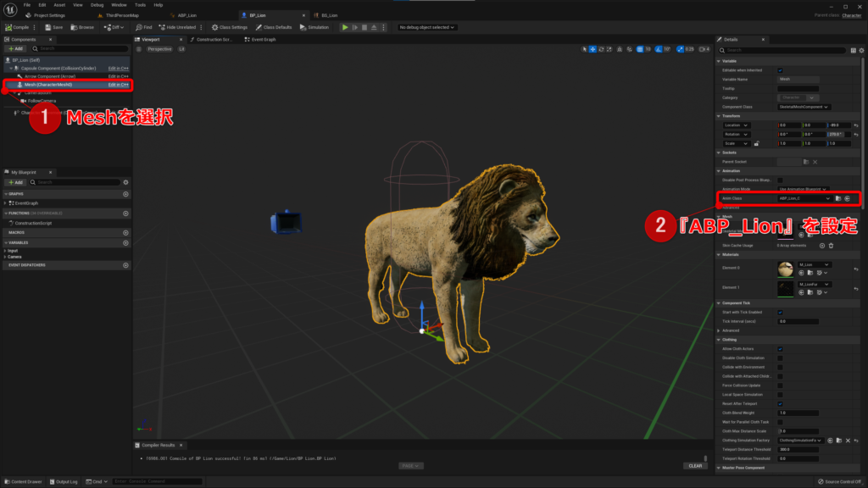Toggle the Scale lock icon
This screenshot has width=868, height=488.
point(757,143)
